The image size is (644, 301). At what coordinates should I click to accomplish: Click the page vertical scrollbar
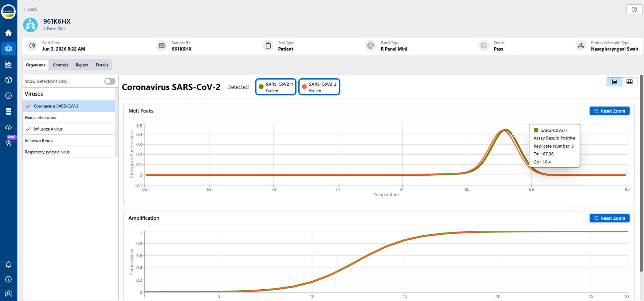pos(641,174)
